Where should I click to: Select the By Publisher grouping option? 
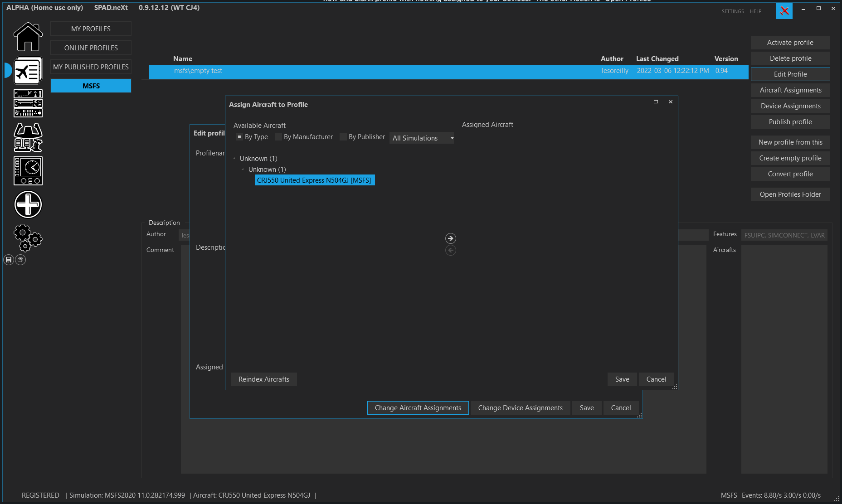(363, 137)
